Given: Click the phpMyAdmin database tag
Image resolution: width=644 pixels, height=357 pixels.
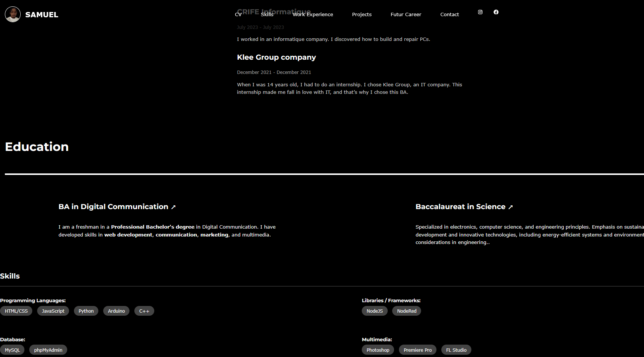Looking at the screenshot, I should (48, 350).
